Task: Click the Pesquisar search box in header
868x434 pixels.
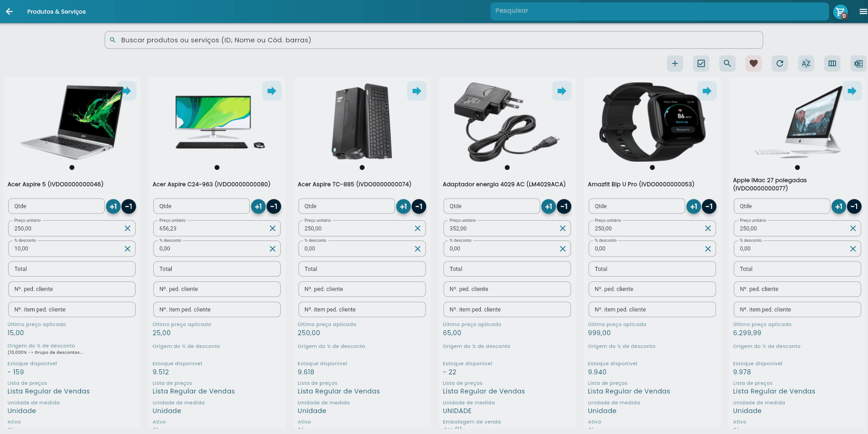Action: pos(659,11)
